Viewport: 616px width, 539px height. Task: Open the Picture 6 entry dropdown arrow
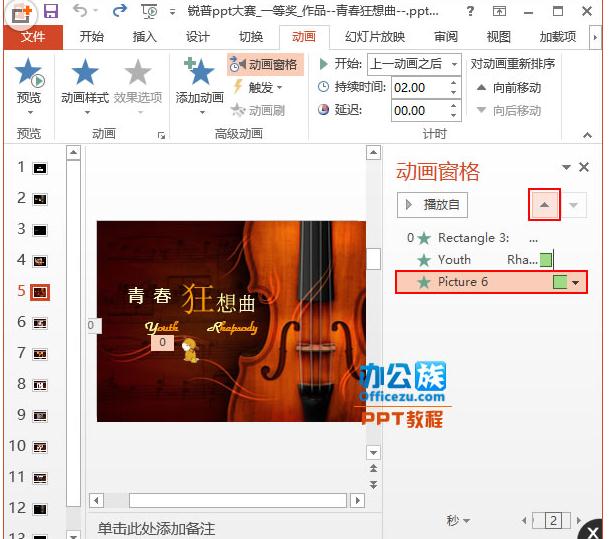(576, 282)
